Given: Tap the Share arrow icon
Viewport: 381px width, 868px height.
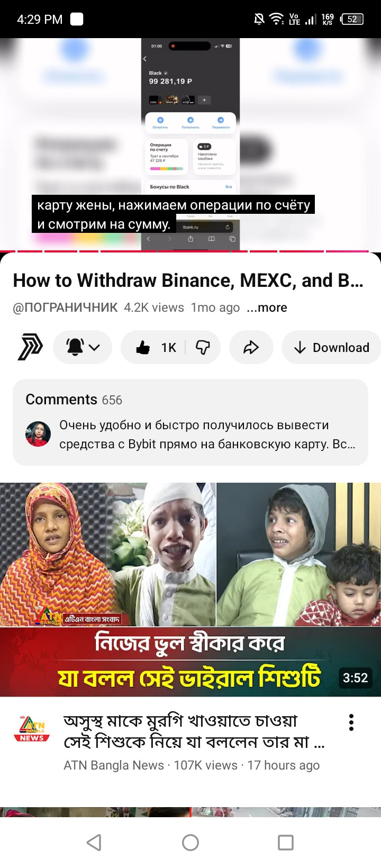Looking at the screenshot, I should click(251, 347).
